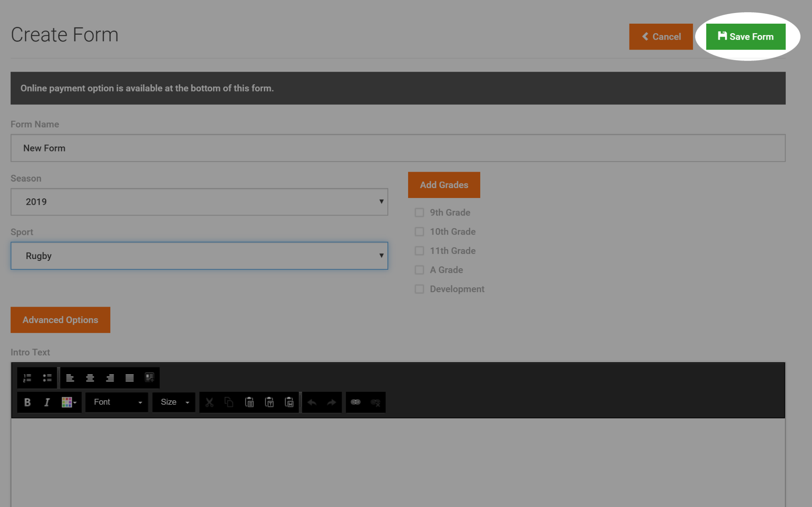Open Advanced Options
Viewport: 812px width, 507px height.
pyautogui.click(x=60, y=320)
